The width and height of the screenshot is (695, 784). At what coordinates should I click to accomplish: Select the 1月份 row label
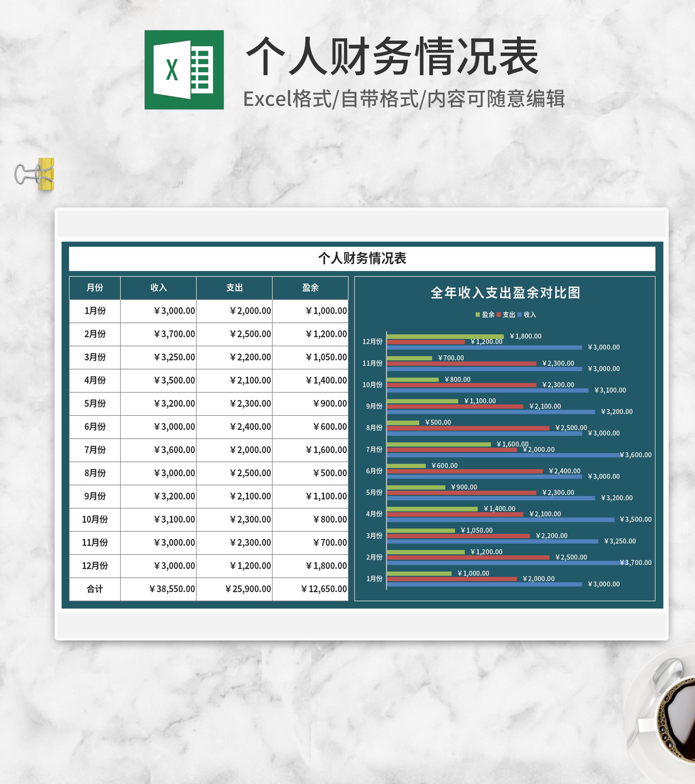tap(94, 311)
